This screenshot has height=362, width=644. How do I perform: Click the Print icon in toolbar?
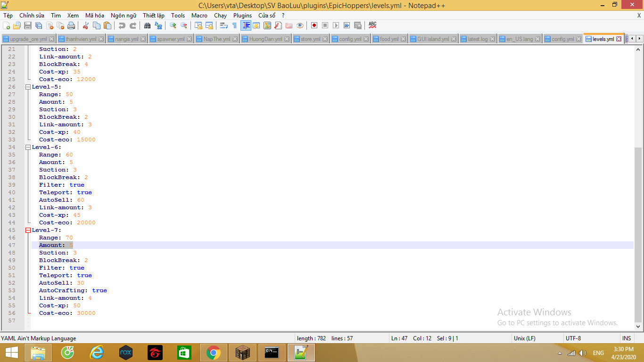[71, 25]
